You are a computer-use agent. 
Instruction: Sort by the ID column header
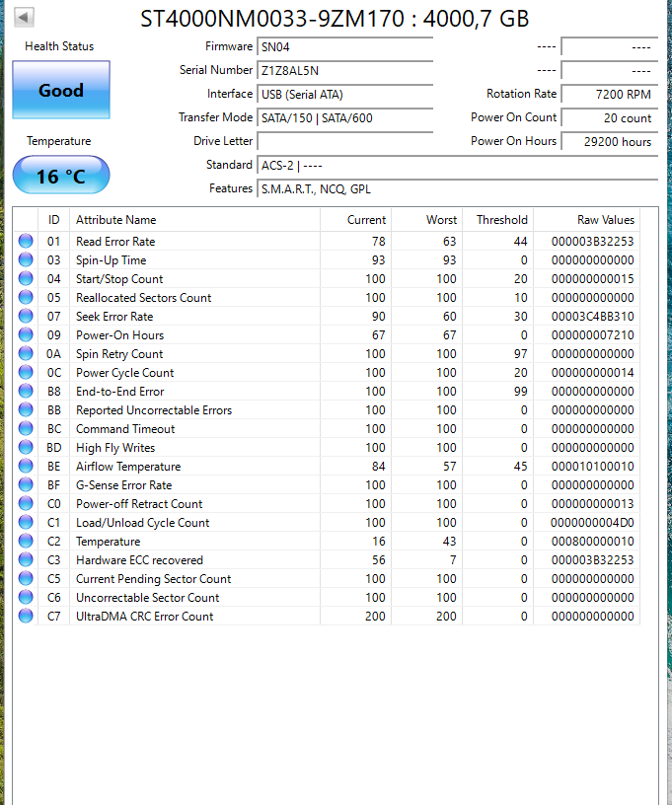tap(54, 220)
